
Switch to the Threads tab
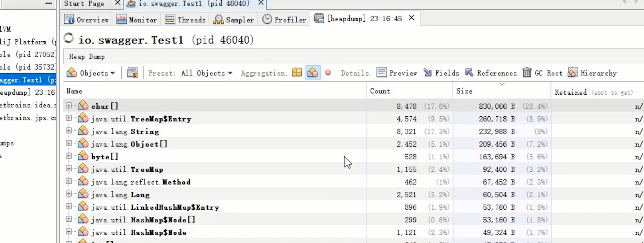(185, 20)
